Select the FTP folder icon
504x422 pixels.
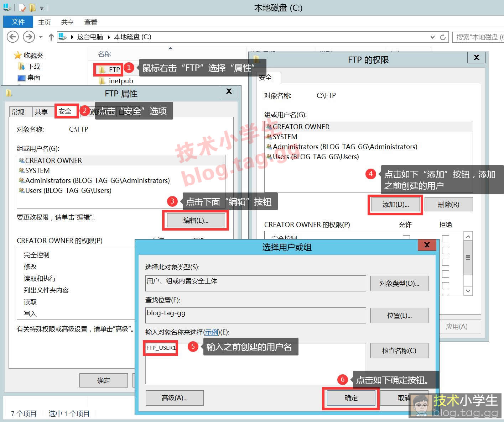[x=102, y=70]
